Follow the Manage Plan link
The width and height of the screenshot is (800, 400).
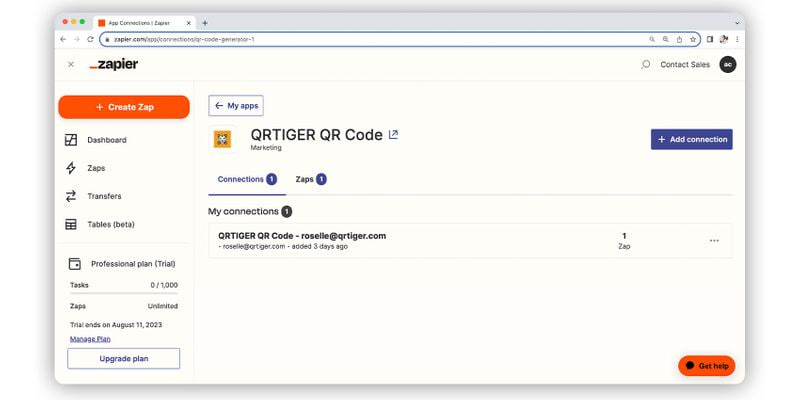pos(90,339)
